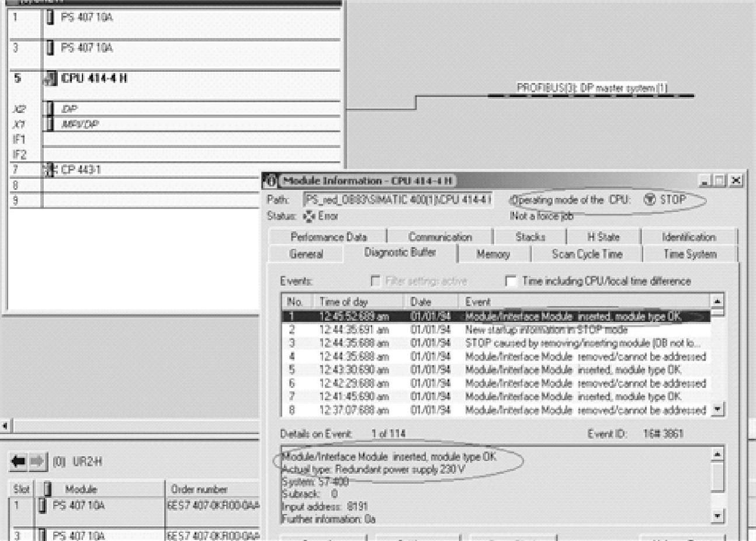Click the Date column header in events list
Screen dimensions: 756x541
pos(431,302)
